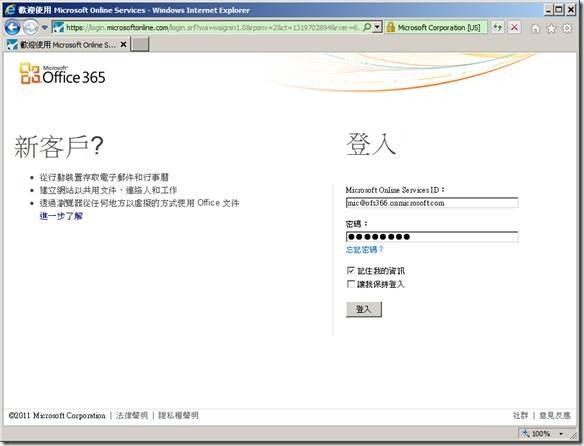Maximize the Internet Explorer window
This screenshot has width=584, height=446.
559,9
